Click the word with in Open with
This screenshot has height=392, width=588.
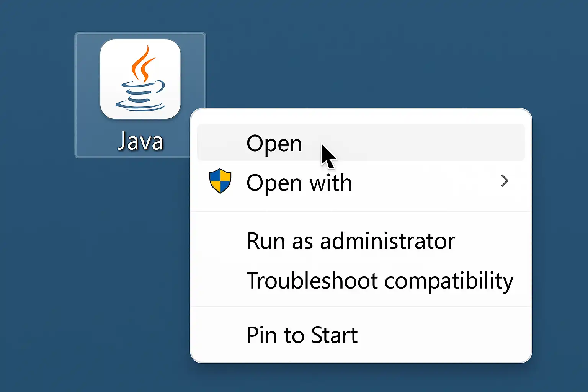(x=331, y=183)
